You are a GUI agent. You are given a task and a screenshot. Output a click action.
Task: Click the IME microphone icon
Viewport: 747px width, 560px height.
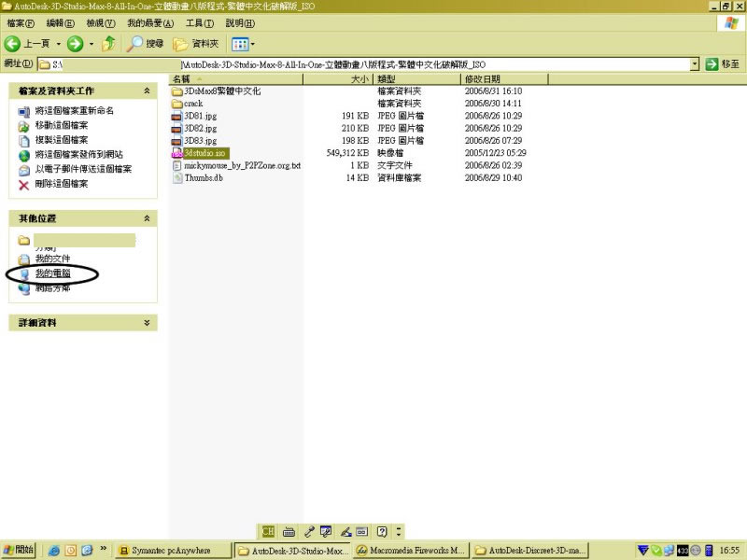(x=309, y=531)
